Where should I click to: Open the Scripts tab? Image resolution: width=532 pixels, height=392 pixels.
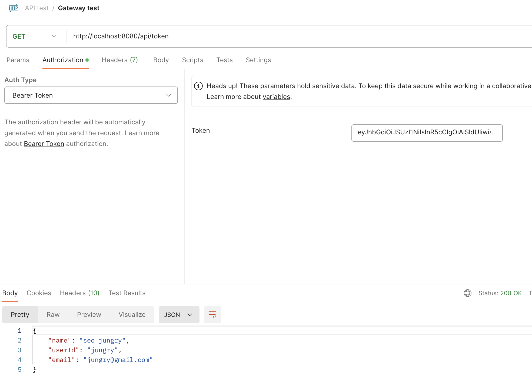192,60
